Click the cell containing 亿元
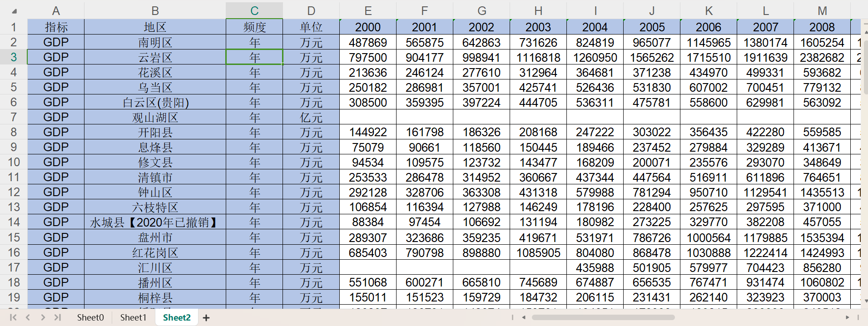Screen dimensions: 868x326 coord(311,118)
